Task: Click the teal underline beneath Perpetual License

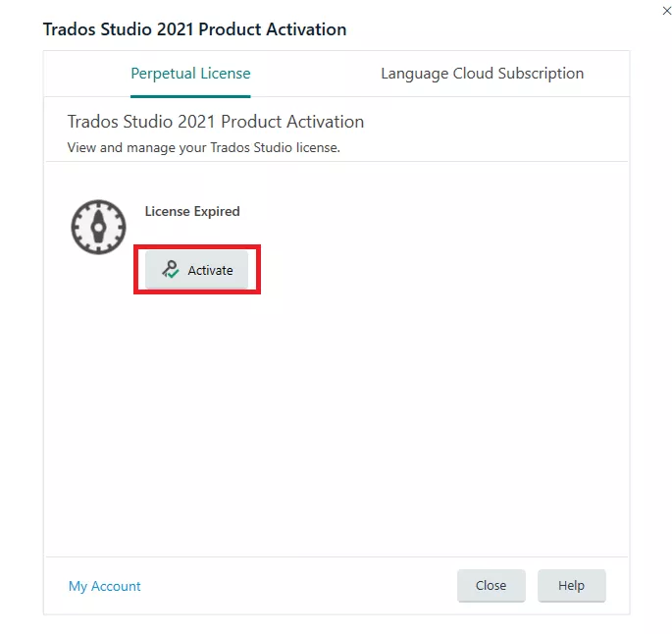Action: point(190,96)
